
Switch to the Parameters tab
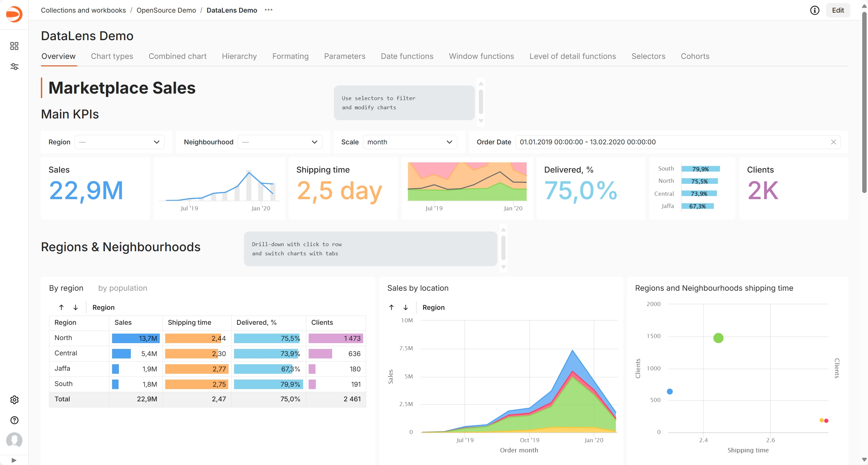tap(345, 56)
